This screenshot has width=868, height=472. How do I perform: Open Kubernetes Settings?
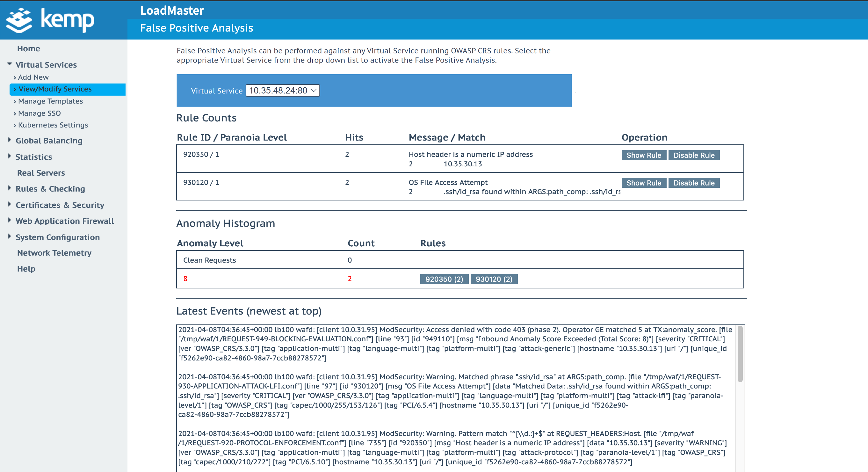coord(53,125)
